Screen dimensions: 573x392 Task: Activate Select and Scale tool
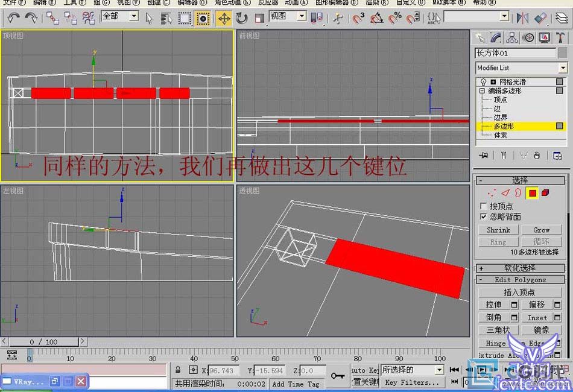(259, 18)
